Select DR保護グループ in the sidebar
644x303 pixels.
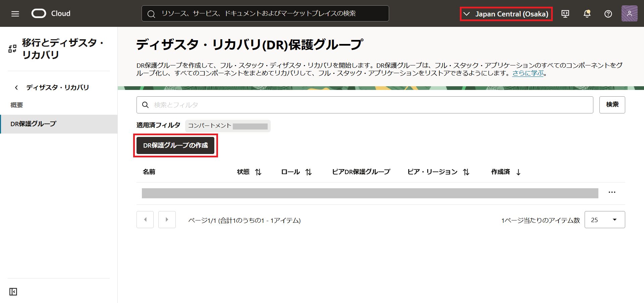pyautogui.click(x=34, y=124)
